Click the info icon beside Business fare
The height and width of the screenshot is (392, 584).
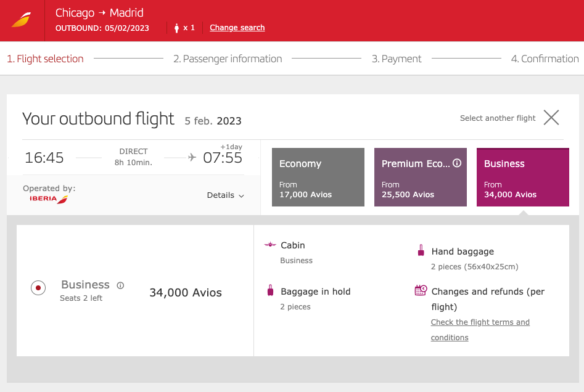(x=120, y=285)
